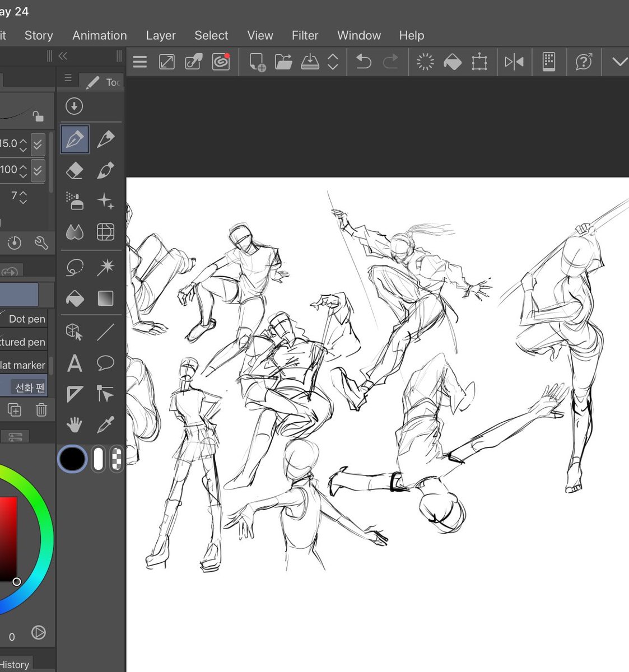629x672 pixels.
Task: Select the 선화 펜 sub tool
Action: pyautogui.click(x=24, y=387)
